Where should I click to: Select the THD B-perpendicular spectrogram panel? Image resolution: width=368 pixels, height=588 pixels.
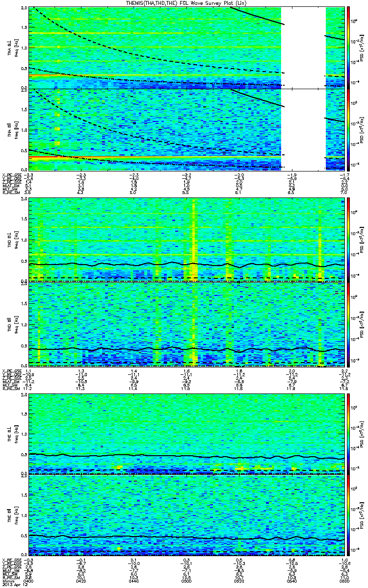coord(187,241)
